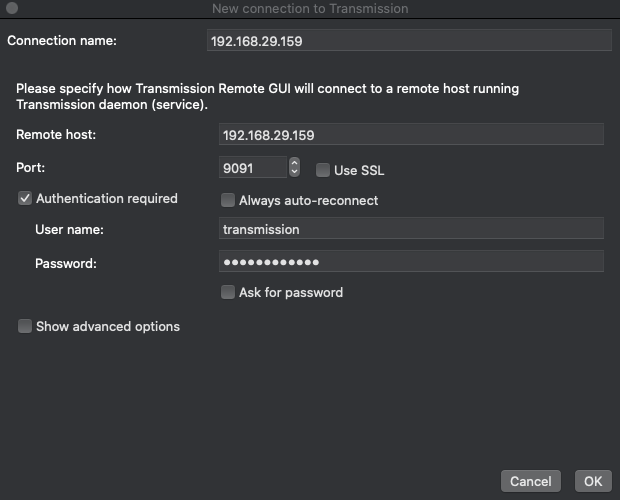Enable the Use SSL checkbox
Screen dimensions: 620x500
pos(323,170)
